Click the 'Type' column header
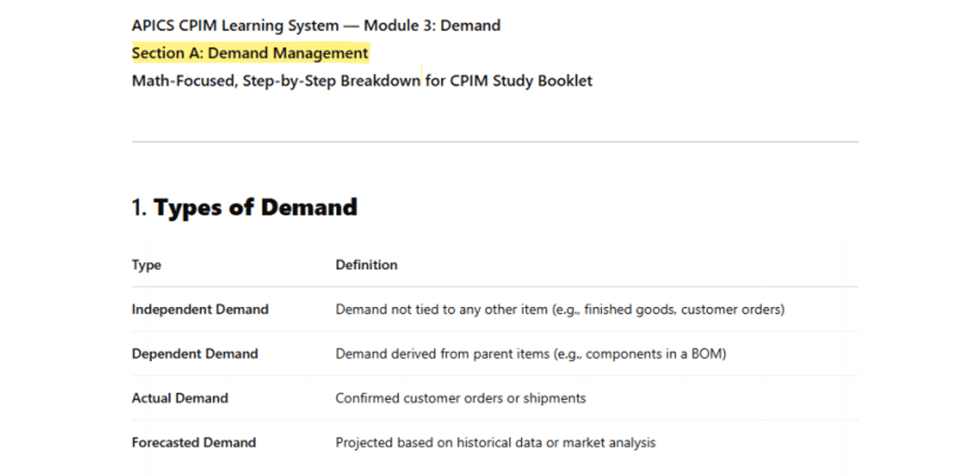This screenshot has height=476, width=980. [146, 265]
